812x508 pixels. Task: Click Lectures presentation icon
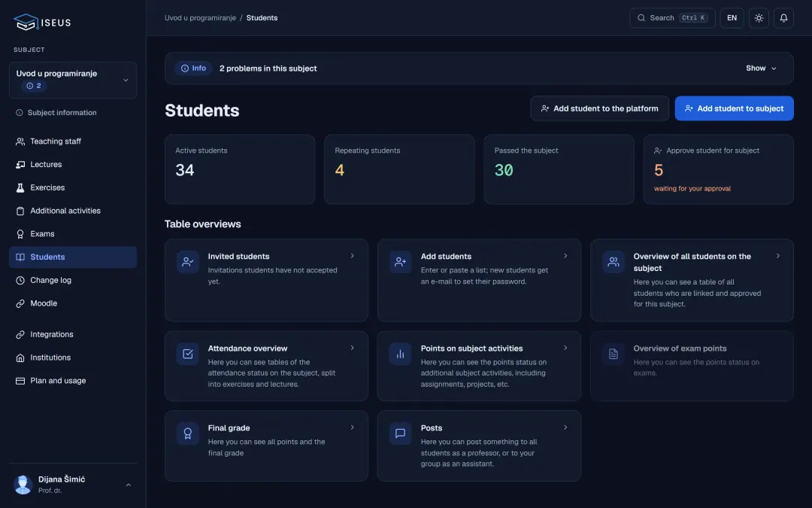20,164
